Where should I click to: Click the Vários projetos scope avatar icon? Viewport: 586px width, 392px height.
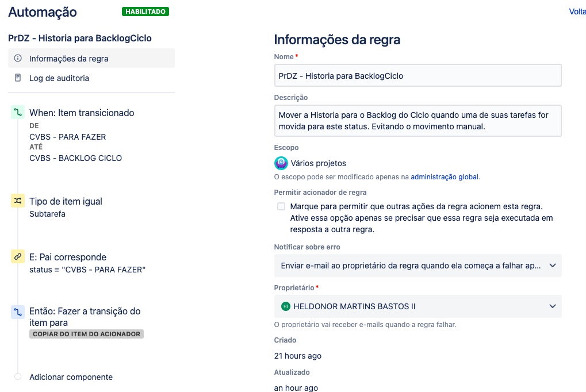(281, 163)
